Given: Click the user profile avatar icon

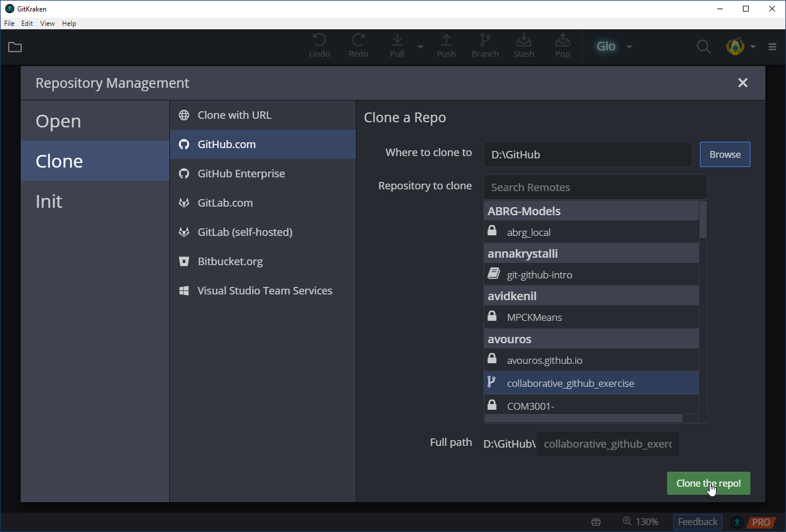Looking at the screenshot, I should pyautogui.click(x=735, y=46).
